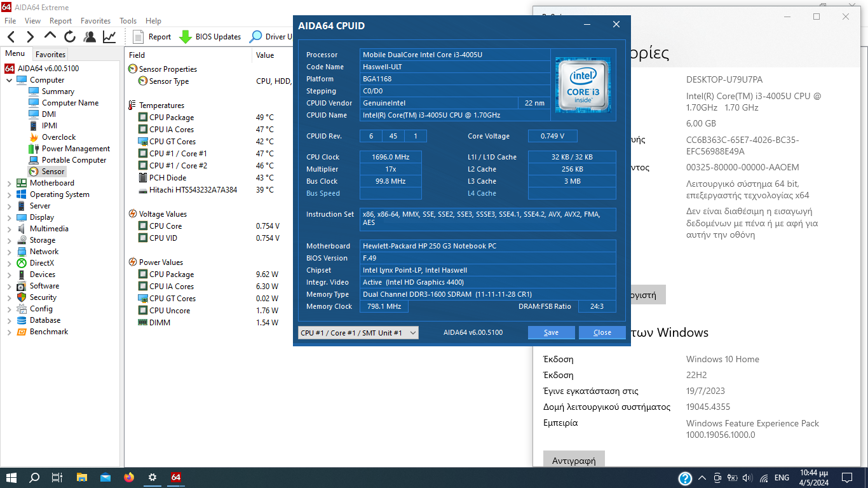
Task: Open the notification center icon
Action: (847, 477)
